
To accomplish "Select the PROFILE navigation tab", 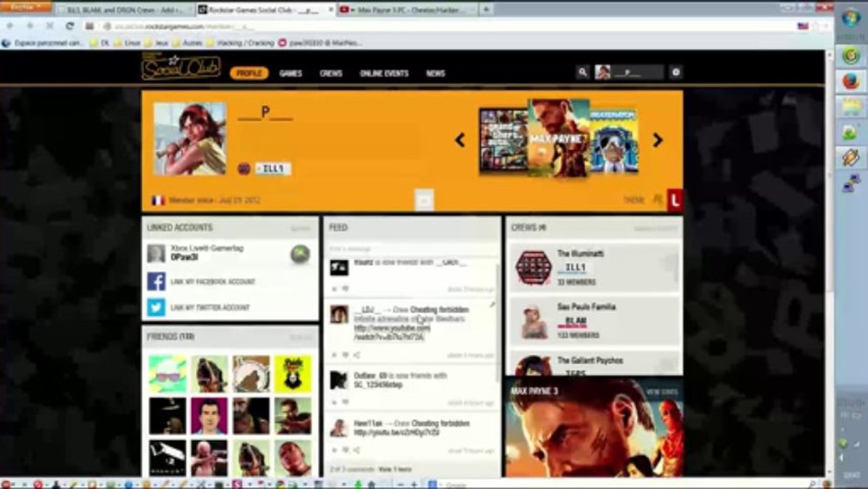I will (249, 73).
